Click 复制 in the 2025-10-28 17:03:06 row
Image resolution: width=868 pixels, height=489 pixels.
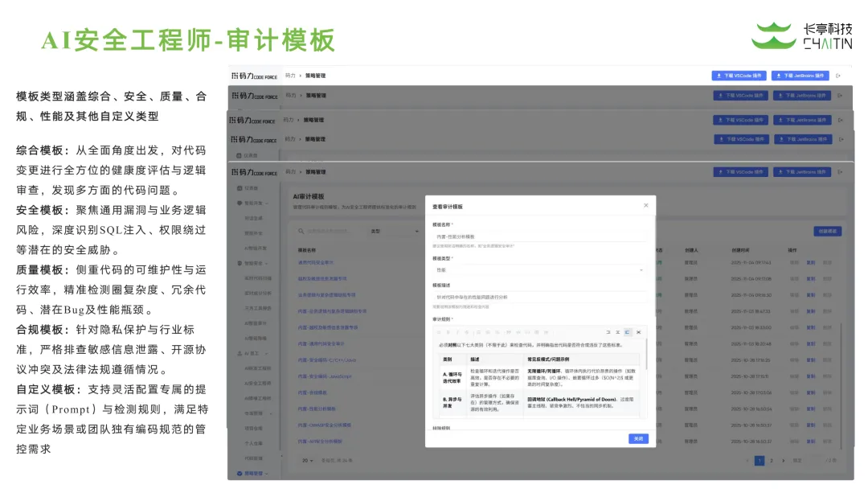click(811, 392)
